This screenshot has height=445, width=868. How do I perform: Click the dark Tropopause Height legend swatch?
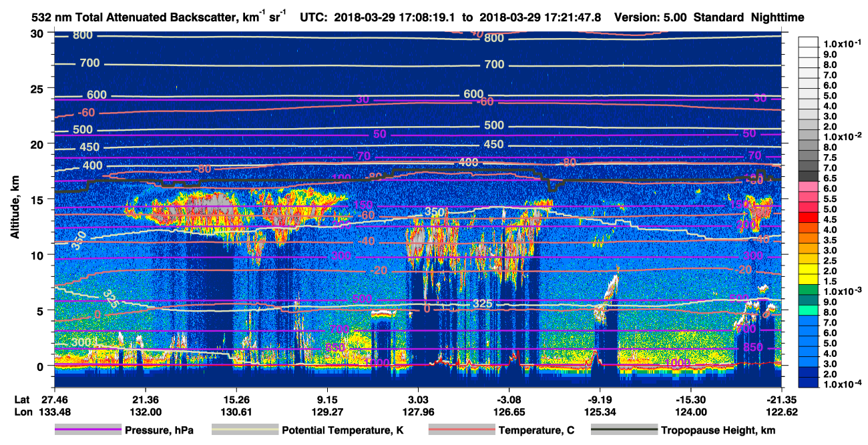pyautogui.click(x=623, y=430)
